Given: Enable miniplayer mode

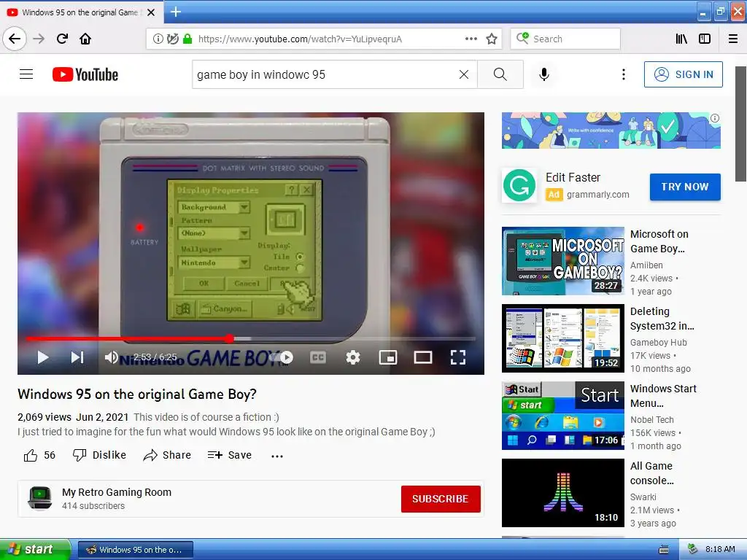Looking at the screenshot, I should click(x=388, y=357).
